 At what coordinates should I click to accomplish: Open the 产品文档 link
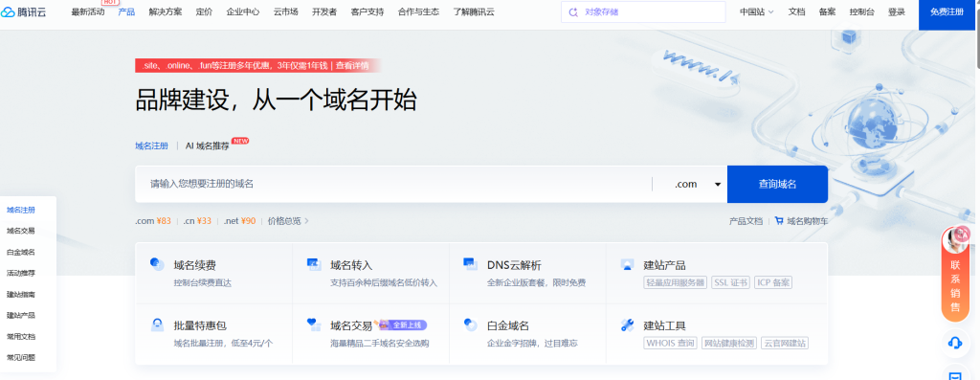click(x=746, y=220)
